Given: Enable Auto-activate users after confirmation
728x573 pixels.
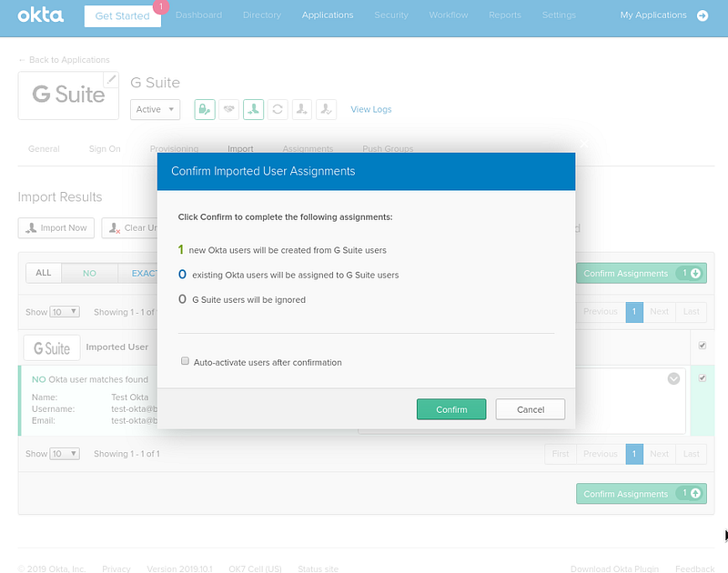Looking at the screenshot, I should (x=185, y=361).
